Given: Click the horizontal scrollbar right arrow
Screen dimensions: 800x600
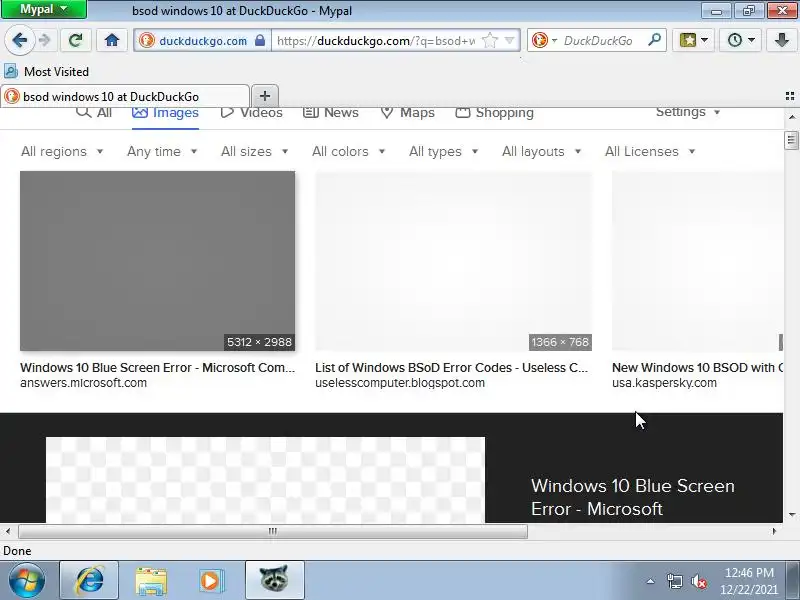Looking at the screenshot, I should tap(774, 531).
